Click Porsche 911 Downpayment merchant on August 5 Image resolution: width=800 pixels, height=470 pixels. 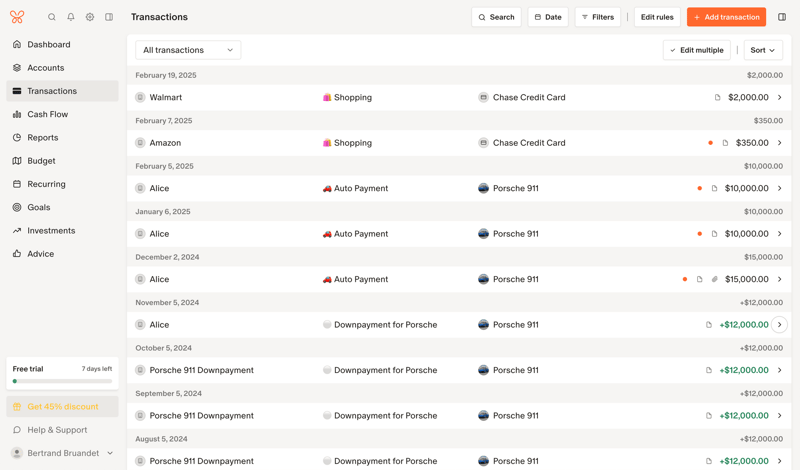[202, 461]
